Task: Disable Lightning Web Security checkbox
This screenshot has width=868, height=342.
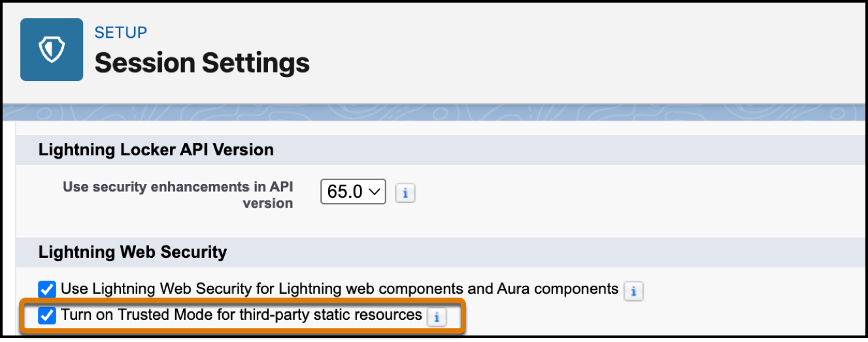Action: (47, 289)
